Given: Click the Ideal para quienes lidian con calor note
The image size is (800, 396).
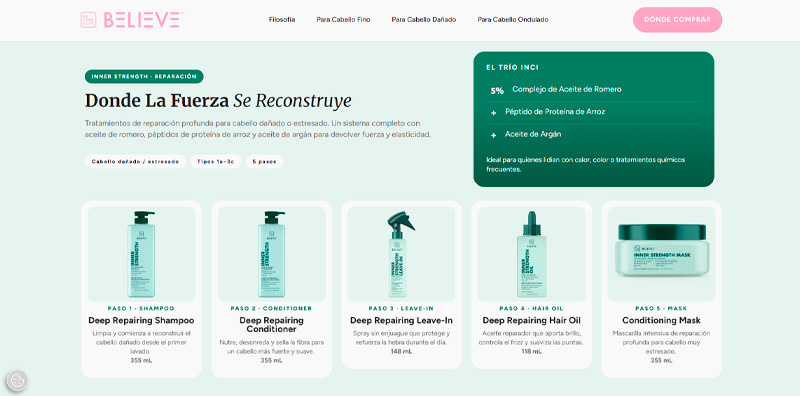Looking at the screenshot, I should pos(586,164).
